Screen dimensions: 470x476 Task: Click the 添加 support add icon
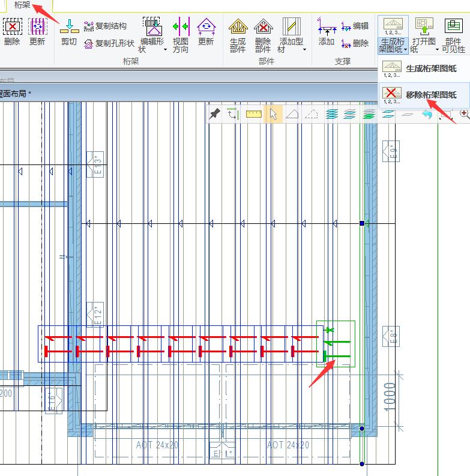pos(327,27)
